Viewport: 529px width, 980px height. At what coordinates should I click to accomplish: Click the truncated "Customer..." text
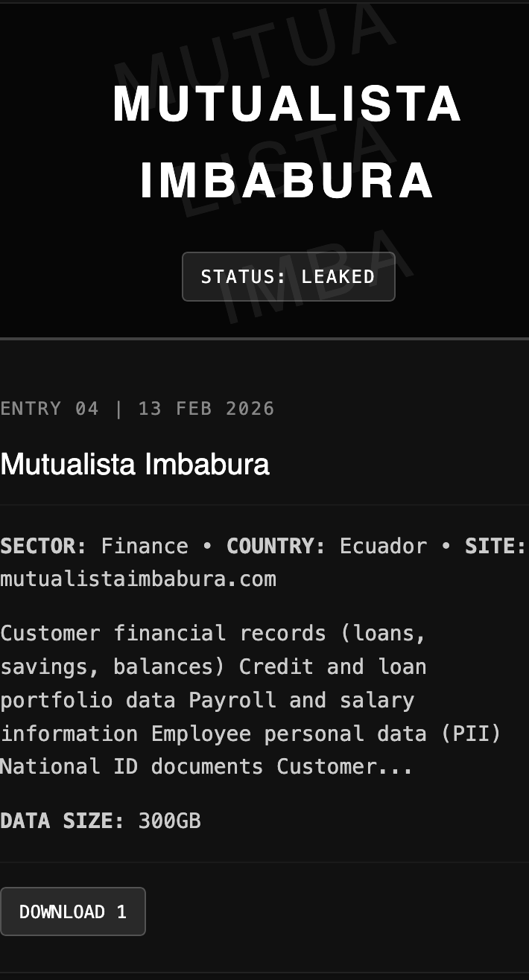[x=344, y=766]
